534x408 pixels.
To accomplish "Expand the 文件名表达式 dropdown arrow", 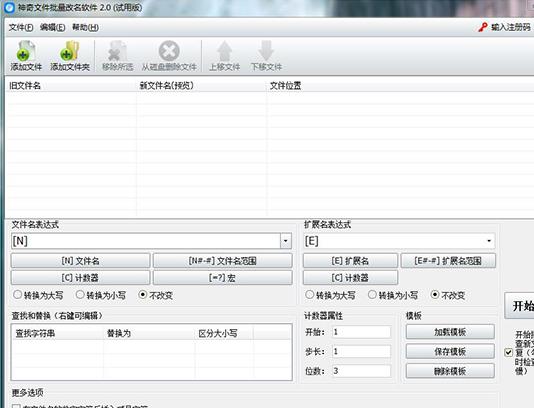I will tap(286, 241).
